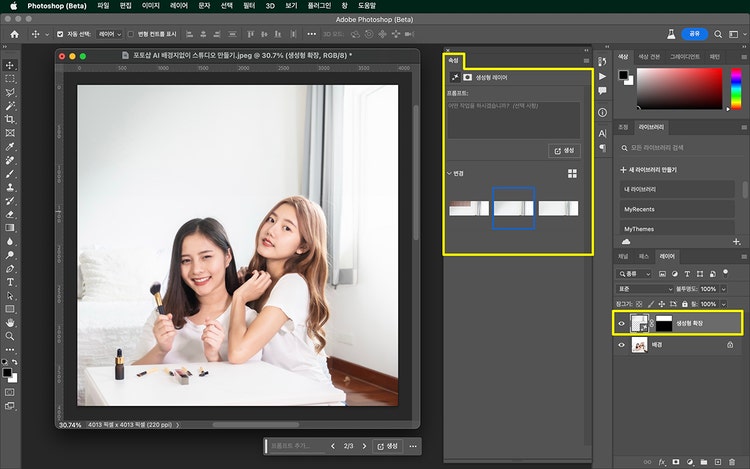The image size is (750, 469).
Task: Select the Zoom tool in the toolbar
Action: pyautogui.click(x=10, y=337)
